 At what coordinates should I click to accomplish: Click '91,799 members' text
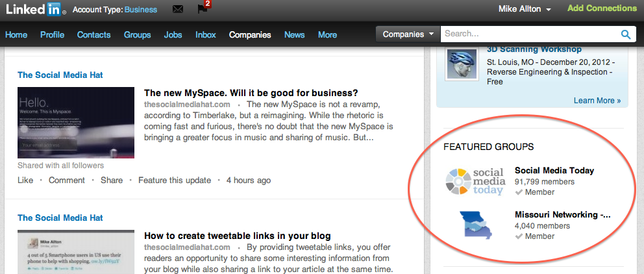545,182
